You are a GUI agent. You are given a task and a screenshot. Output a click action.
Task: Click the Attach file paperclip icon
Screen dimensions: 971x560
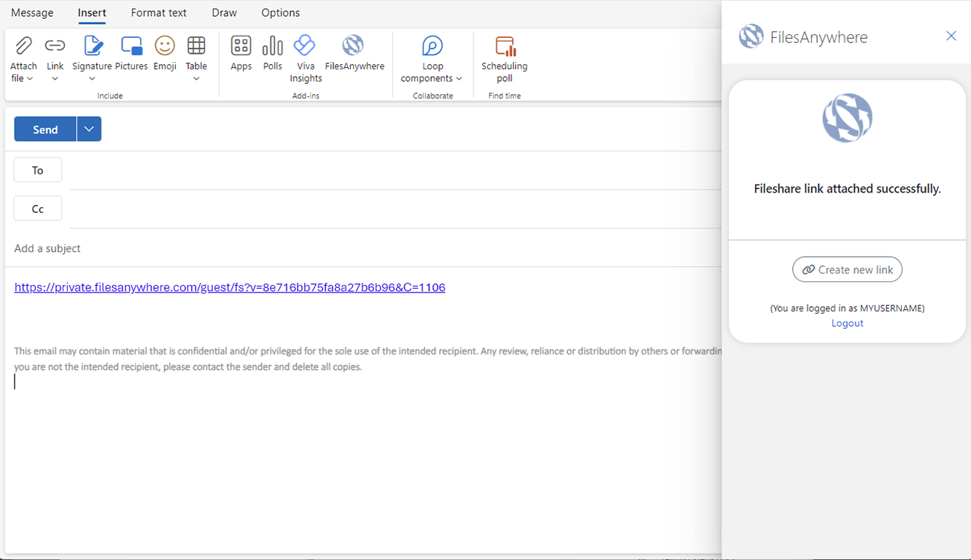pyautogui.click(x=23, y=47)
